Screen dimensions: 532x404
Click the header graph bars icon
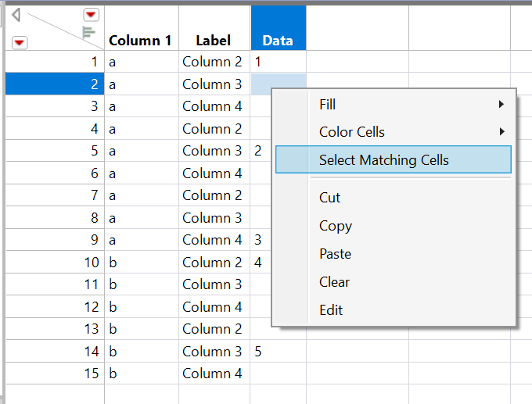point(88,32)
